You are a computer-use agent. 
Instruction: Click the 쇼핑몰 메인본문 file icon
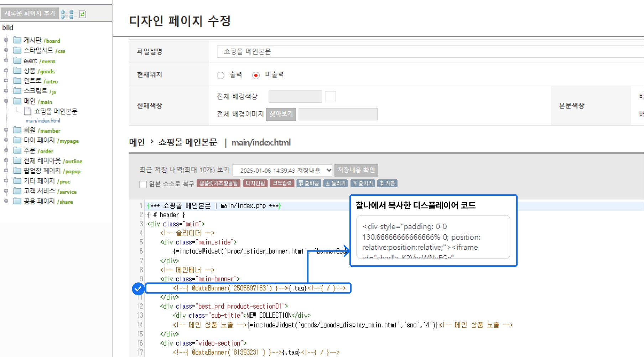click(27, 112)
